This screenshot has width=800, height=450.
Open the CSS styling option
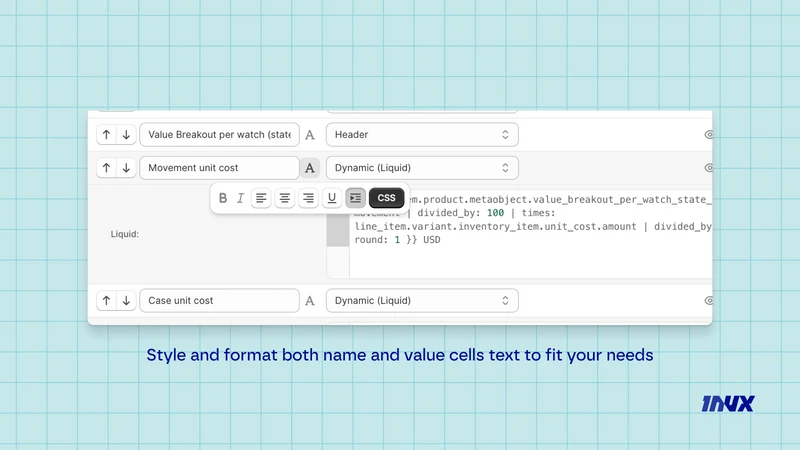tap(386, 198)
